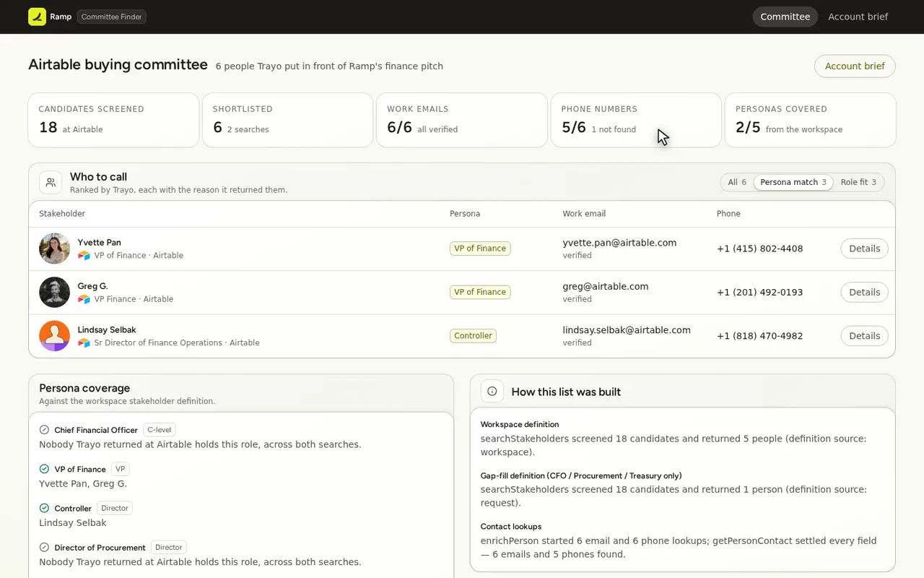Click the Stakeholder column header
The image size is (924, 578).
(62, 214)
